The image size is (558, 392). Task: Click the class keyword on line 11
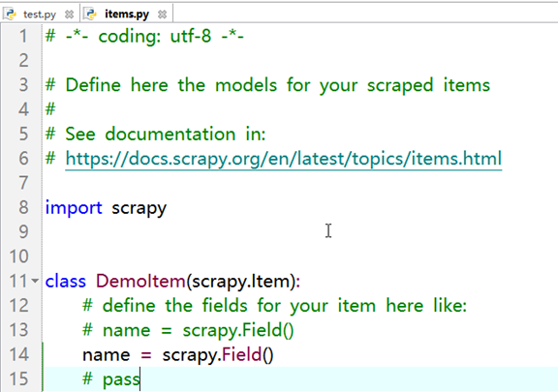coord(66,281)
